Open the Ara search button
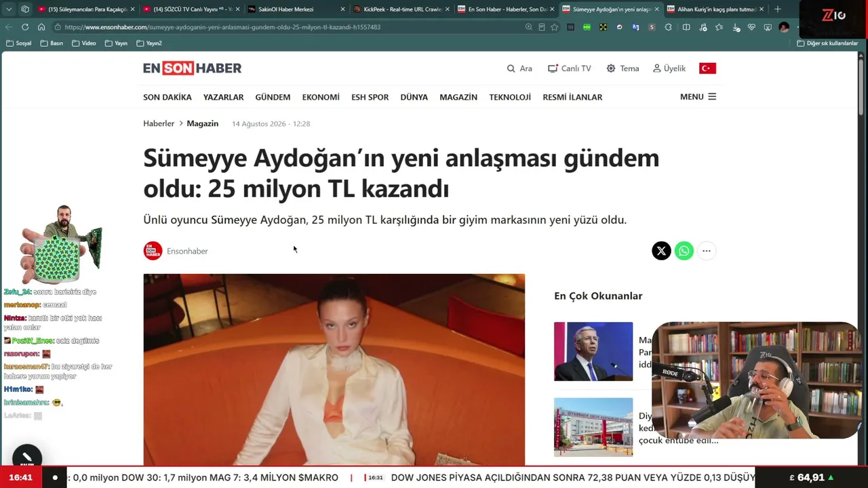The image size is (868, 488). pos(519,68)
